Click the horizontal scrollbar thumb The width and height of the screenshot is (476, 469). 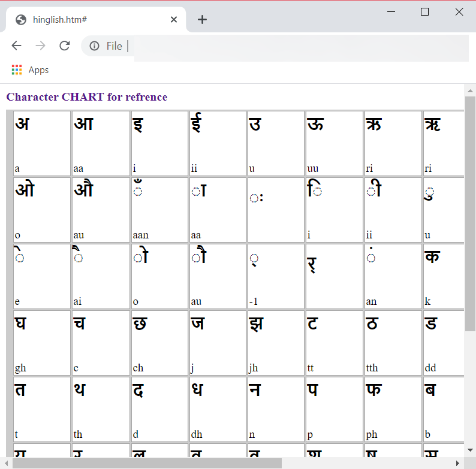[147, 463]
